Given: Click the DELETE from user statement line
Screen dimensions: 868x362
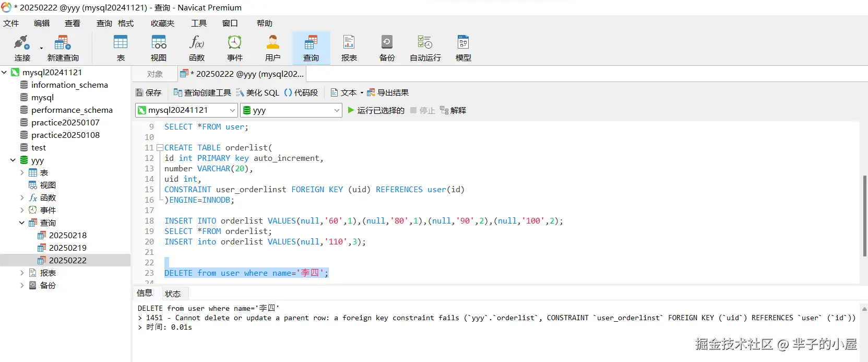Looking at the screenshot, I should pyautogui.click(x=246, y=273).
